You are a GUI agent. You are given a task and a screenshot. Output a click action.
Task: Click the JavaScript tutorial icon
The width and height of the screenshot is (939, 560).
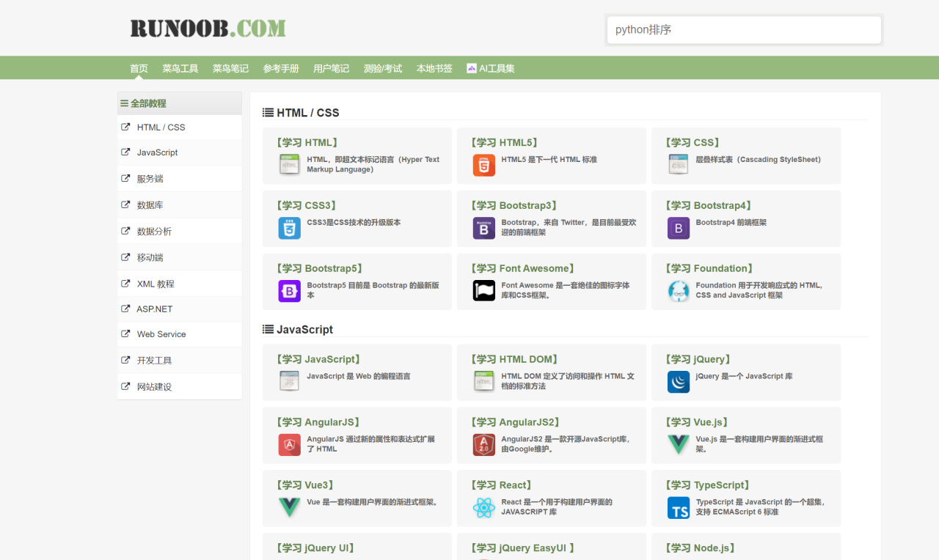(289, 382)
